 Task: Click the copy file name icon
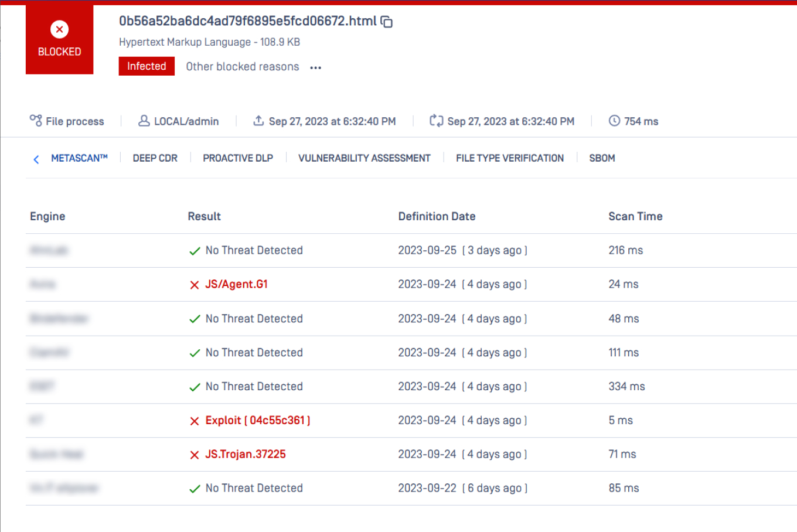pos(387,21)
